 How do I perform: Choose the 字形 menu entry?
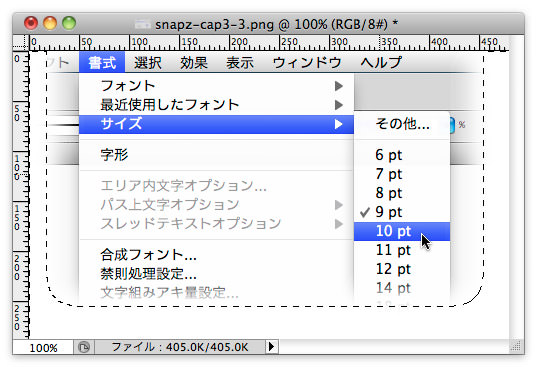[x=216, y=155]
